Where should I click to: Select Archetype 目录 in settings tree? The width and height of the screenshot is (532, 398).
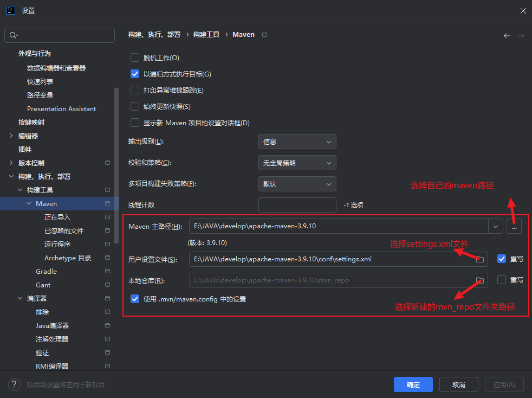68,258
